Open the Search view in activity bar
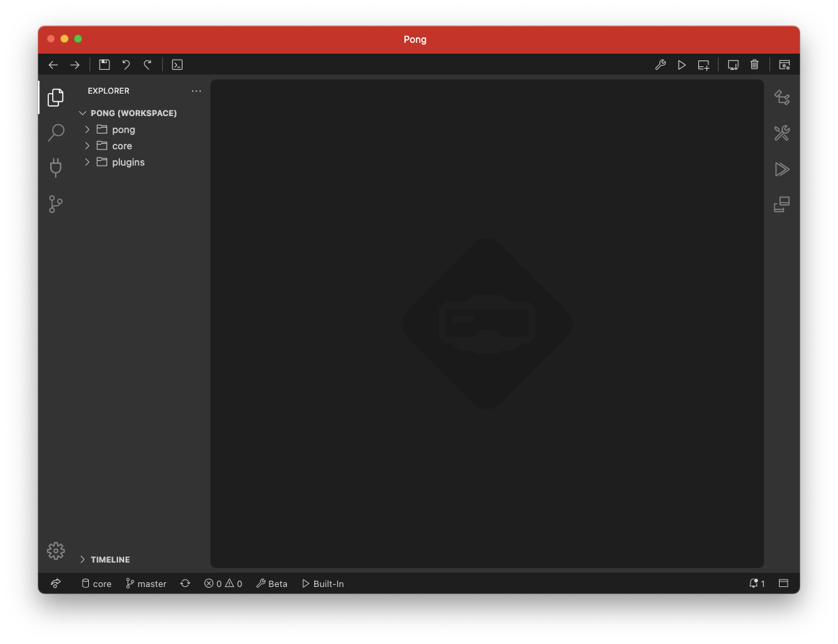The height and width of the screenshot is (644, 838). point(56,133)
